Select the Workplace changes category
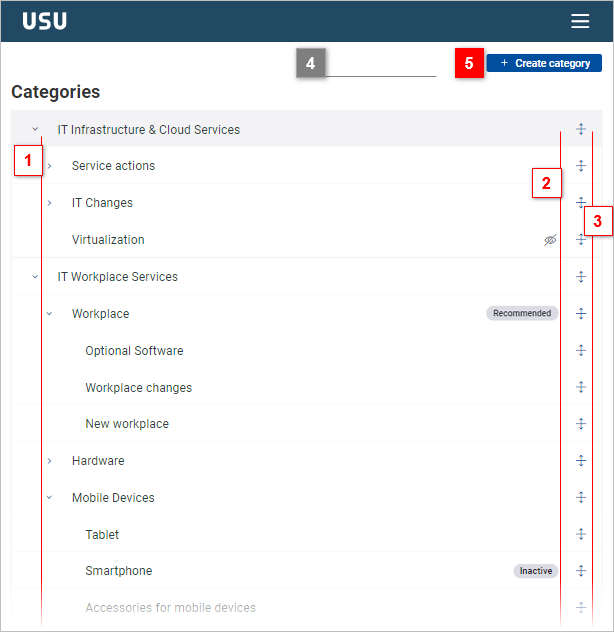This screenshot has height=632, width=614. click(138, 388)
